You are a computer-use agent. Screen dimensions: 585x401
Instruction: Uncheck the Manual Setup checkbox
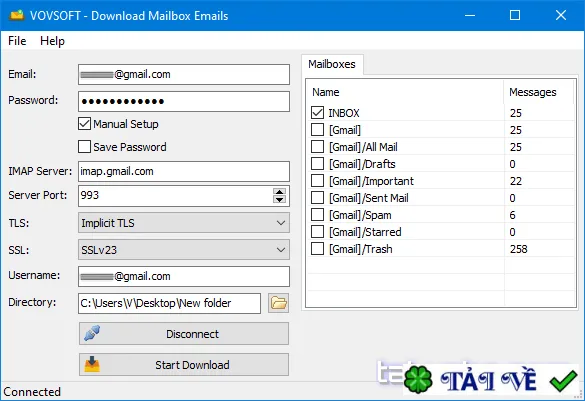pos(84,124)
